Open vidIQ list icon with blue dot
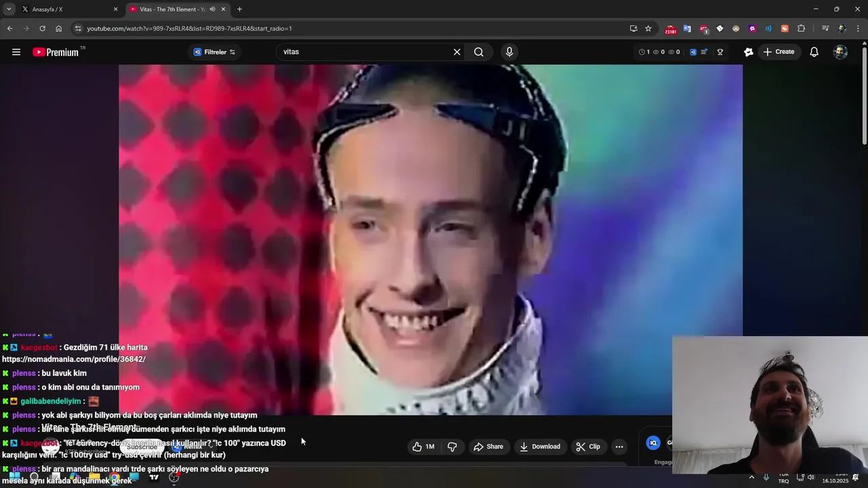Image resolution: width=868 pixels, height=488 pixels. click(x=704, y=52)
